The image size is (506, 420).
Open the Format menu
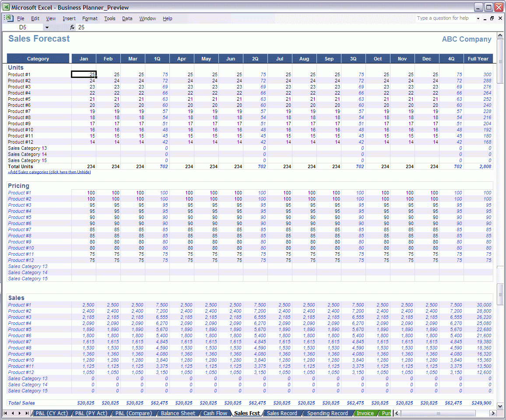click(x=90, y=18)
